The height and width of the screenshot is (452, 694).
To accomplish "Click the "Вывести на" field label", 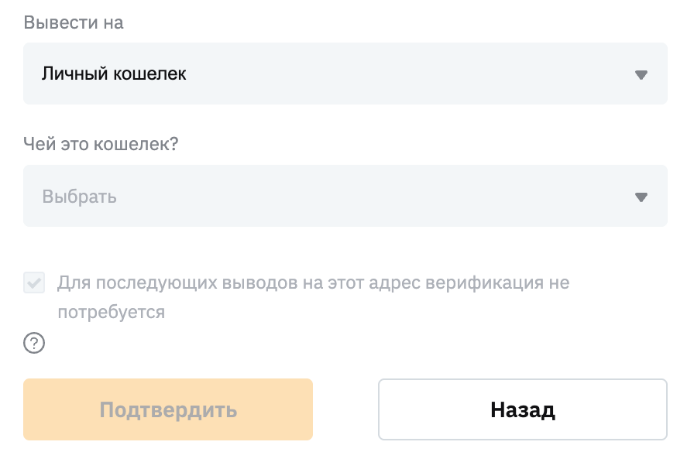I will pyautogui.click(x=73, y=22).
